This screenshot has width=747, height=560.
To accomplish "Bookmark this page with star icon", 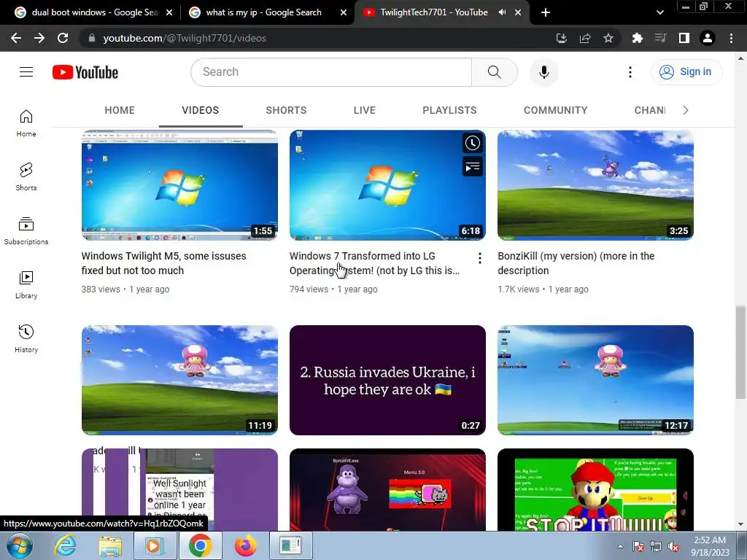I will (x=608, y=38).
